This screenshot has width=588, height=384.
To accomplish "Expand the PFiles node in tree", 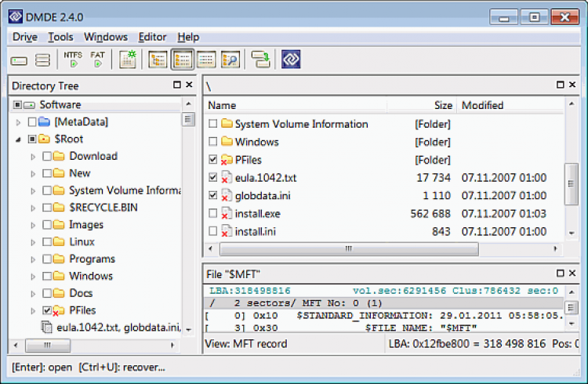I will (33, 311).
